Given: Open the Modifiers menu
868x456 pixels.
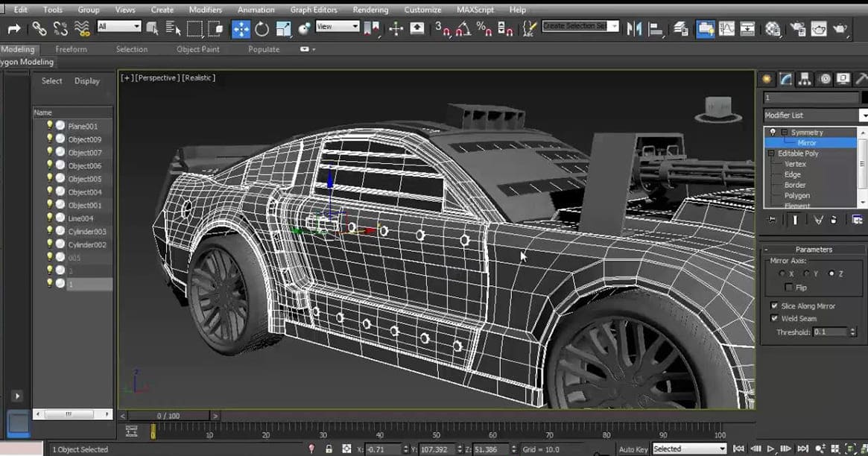Looking at the screenshot, I should 205,10.
